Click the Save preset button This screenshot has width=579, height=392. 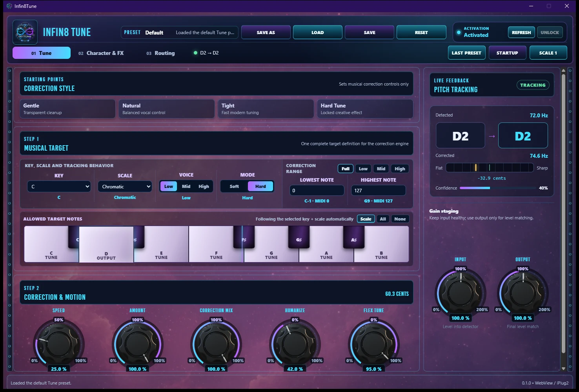click(370, 33)
